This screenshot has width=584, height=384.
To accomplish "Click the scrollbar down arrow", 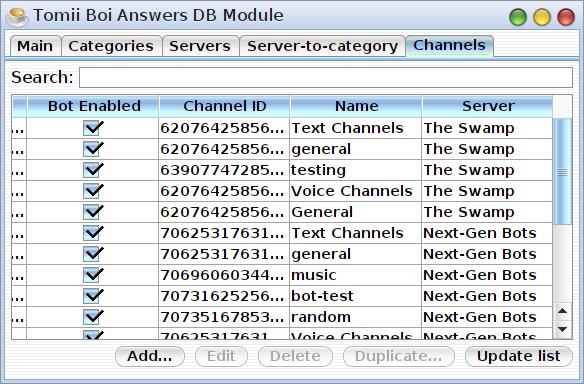I will 562,329.
